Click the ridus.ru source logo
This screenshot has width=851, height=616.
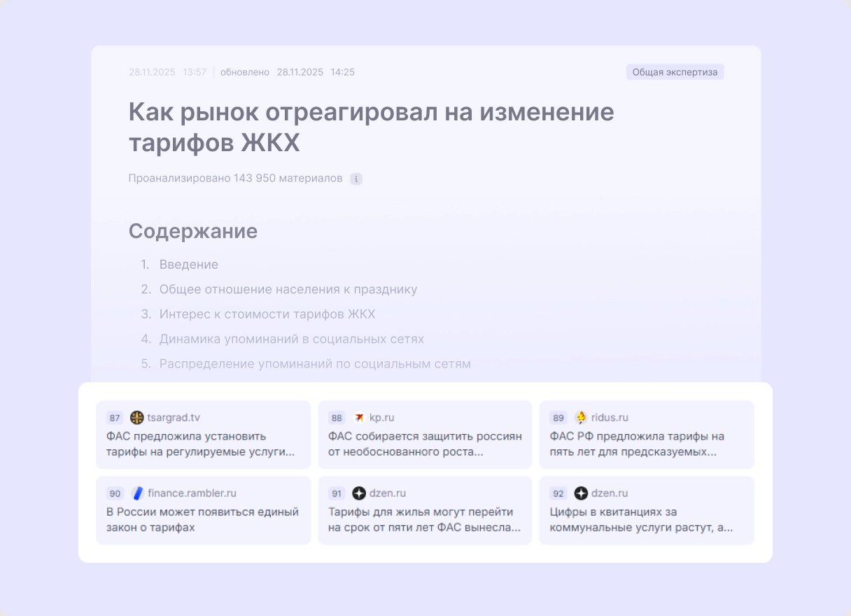(x=581, y=418)
